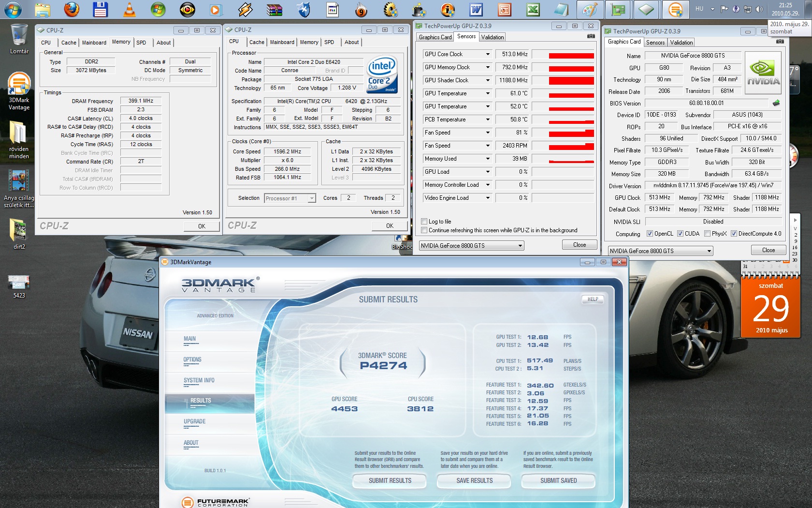Image resolution: width=812 pixels, height=508 pixels.
Task: Open device selector in GPU-Z Sensors window
Action: 471,246
